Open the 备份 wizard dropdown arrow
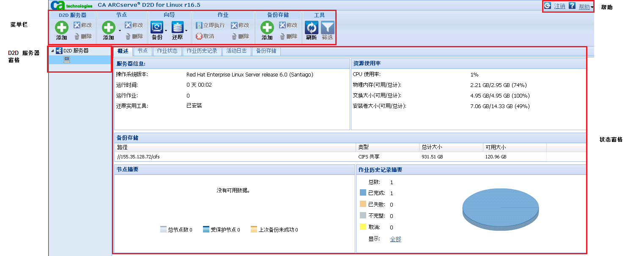 pyautogui.click(x=165, y=31)
